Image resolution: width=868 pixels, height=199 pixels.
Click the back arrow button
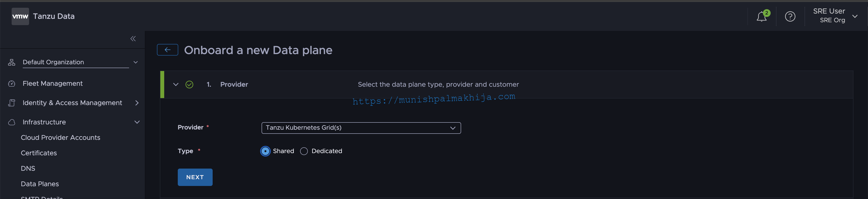click(x=167, y=50)
